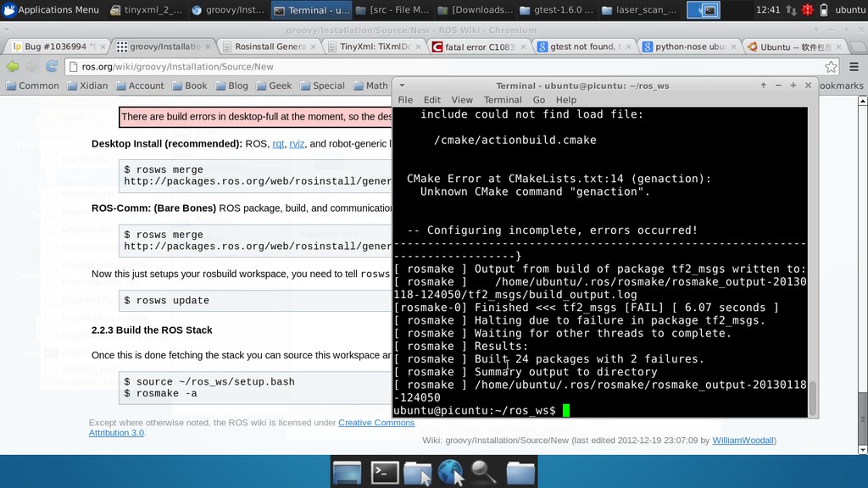
Task: Open the Applications Menu
Action: (x=51, y=9)
